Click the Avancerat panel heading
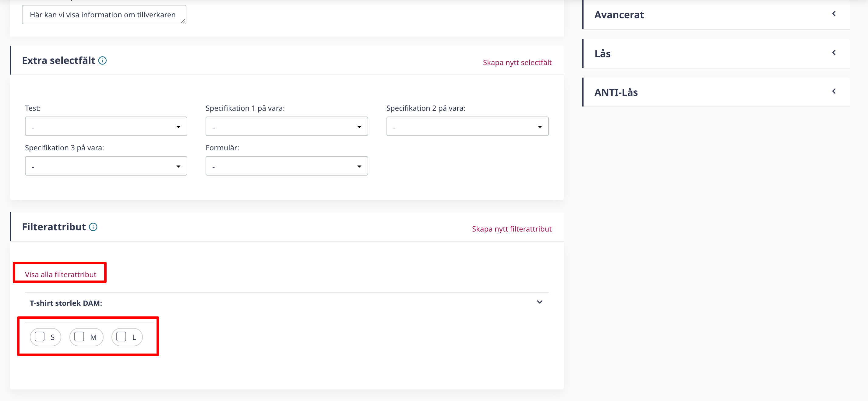The height and width of the screenshot is (401, 868). pyautogui.click(x=619, y=15)
